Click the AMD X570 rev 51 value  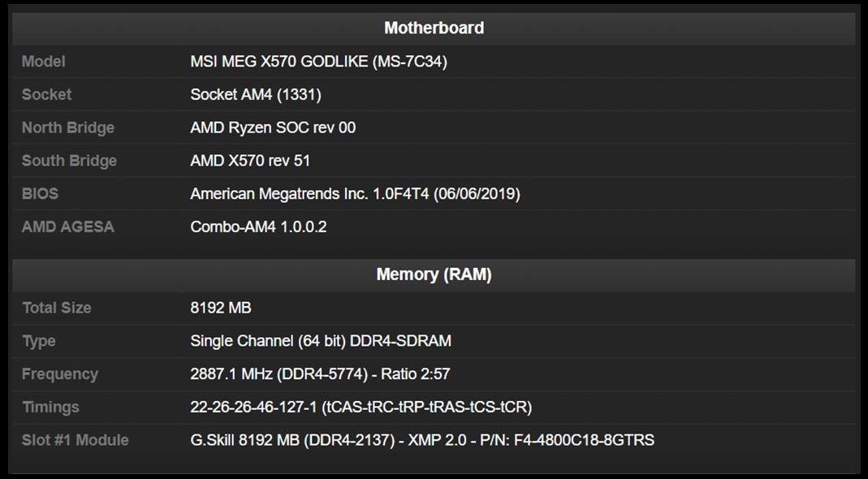click(250, 161)
